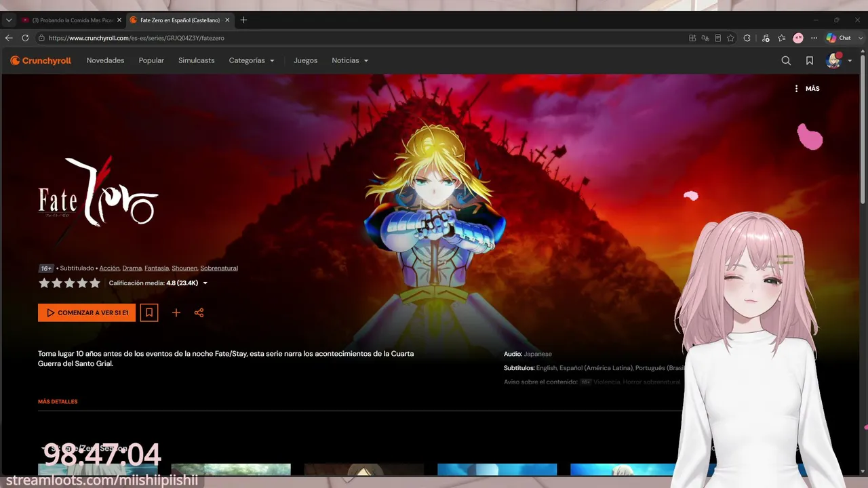
Task: Open the Shounen genre link
Action: pos(184,268)
